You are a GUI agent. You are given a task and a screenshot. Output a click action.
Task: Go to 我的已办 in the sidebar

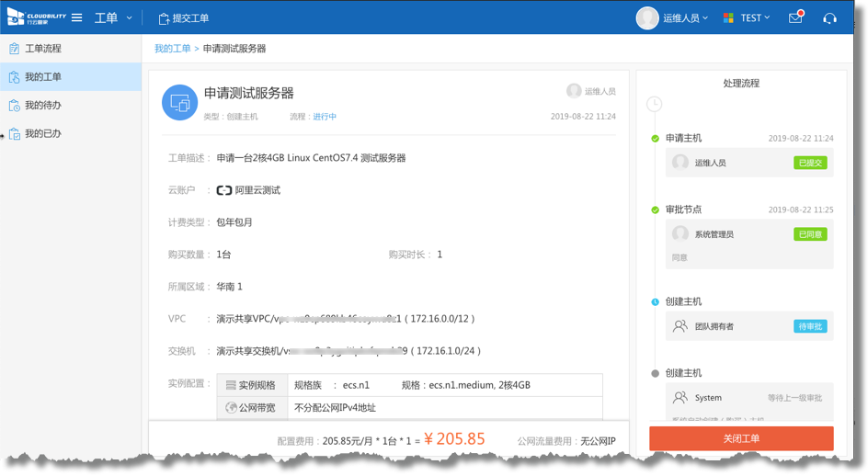pyautogui.click(x=42, y=134)
